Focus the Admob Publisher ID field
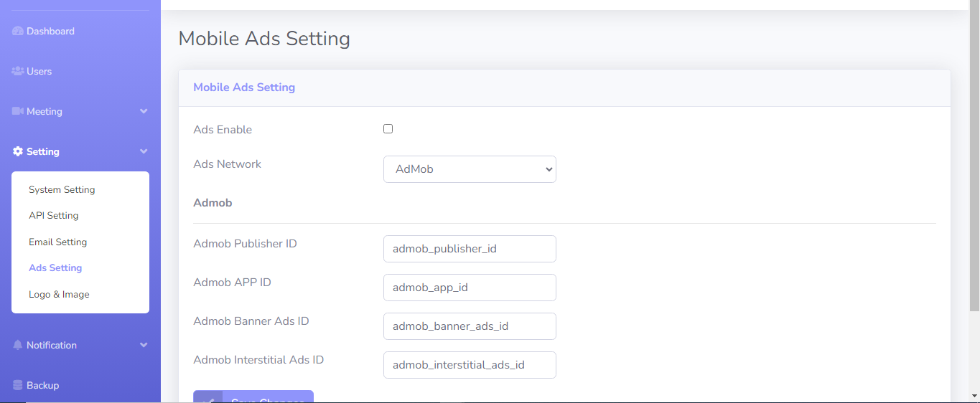The height and width of the screenshot is (403, 980). click(470, 249)
